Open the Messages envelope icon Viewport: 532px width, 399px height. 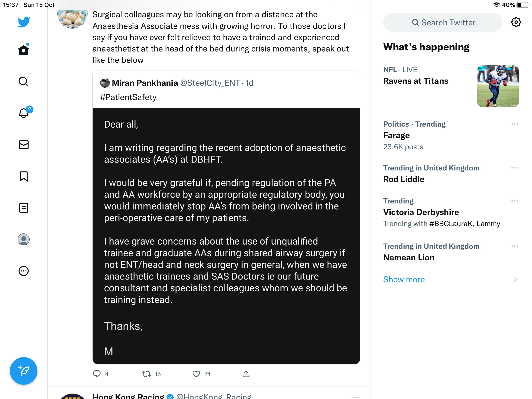[x=24, y=145]
